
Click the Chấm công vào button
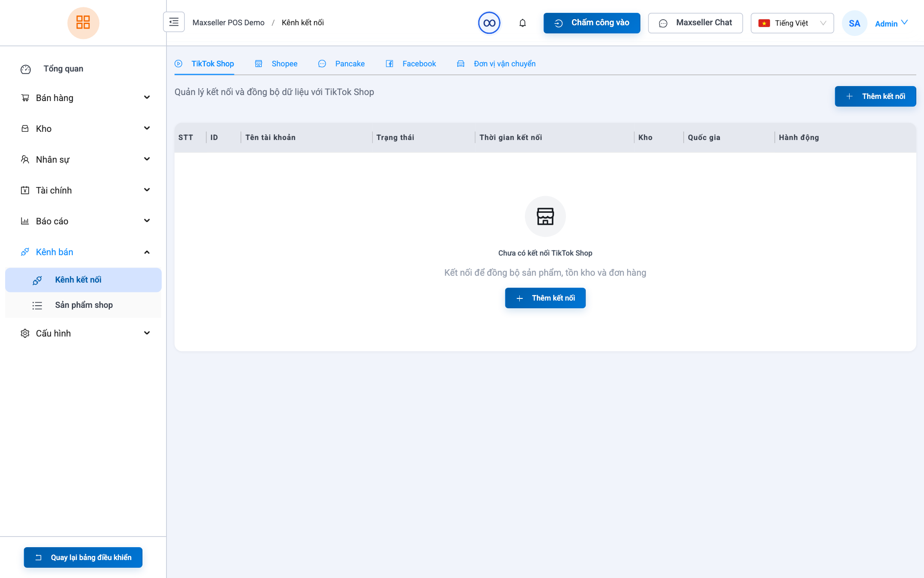pos(592,23)
